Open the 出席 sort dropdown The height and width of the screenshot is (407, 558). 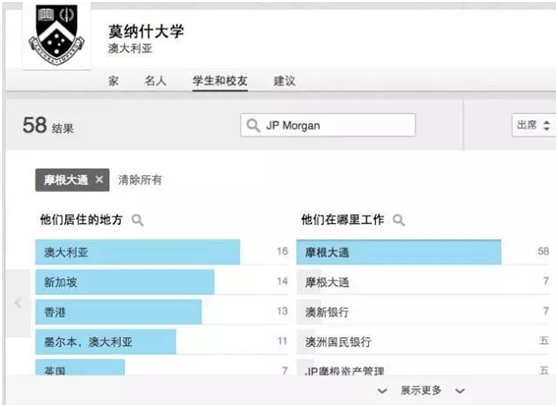[x=533, y=125]
